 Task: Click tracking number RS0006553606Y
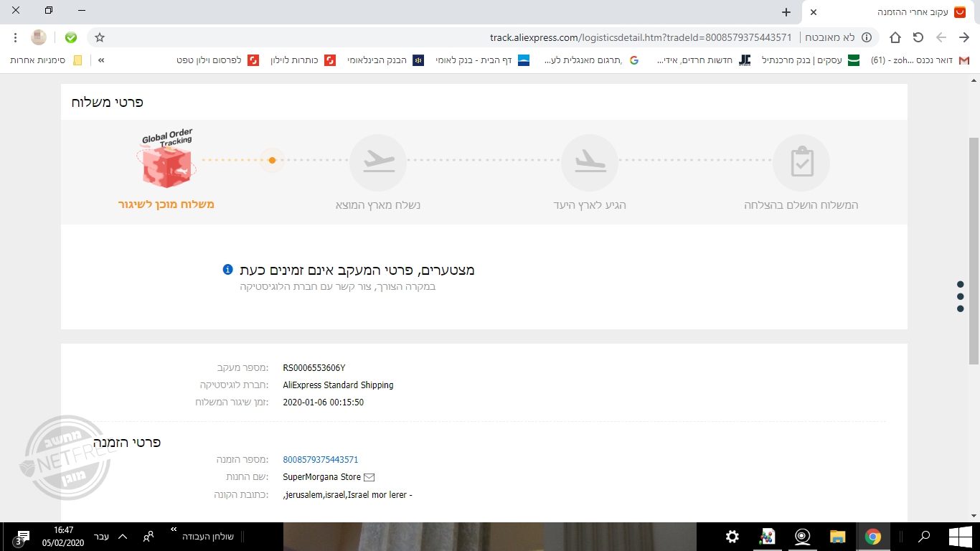(314, 368)
